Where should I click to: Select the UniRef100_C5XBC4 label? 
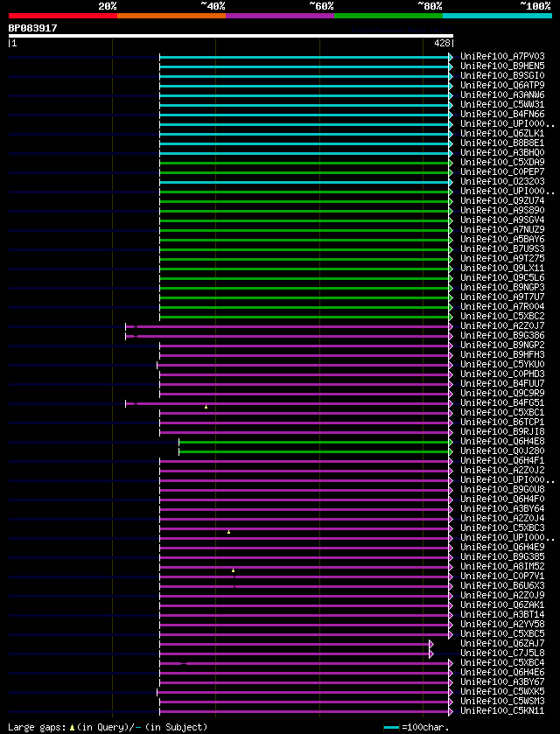click(502, 663)
